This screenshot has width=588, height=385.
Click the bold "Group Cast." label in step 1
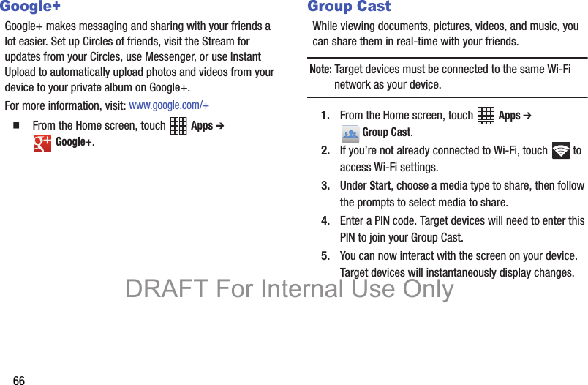pyautogui.click(x=388, y=132)
